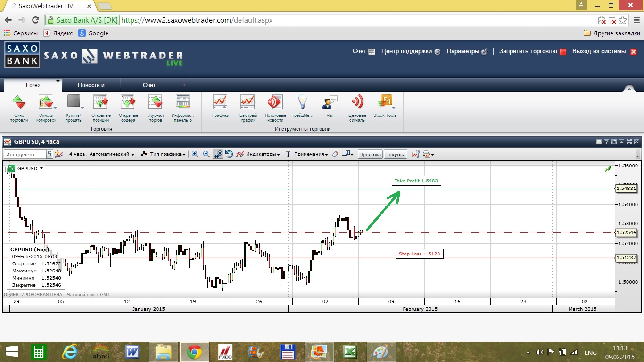Image resolution: width=644 pixels, height=362 pixels.
Task: Toggle the chart pan/move mode button
Action: (x=217, y=154)
